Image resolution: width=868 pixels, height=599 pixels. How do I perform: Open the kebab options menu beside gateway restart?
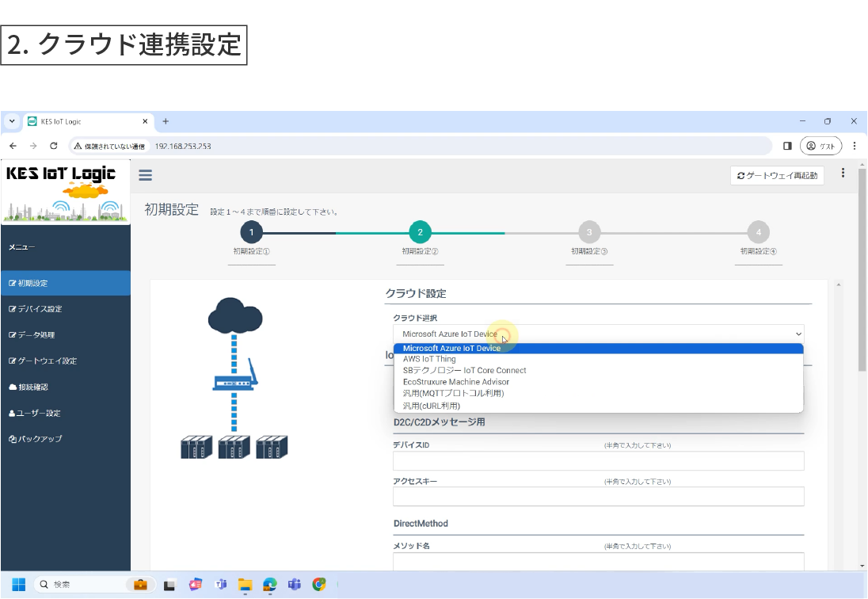843,174
